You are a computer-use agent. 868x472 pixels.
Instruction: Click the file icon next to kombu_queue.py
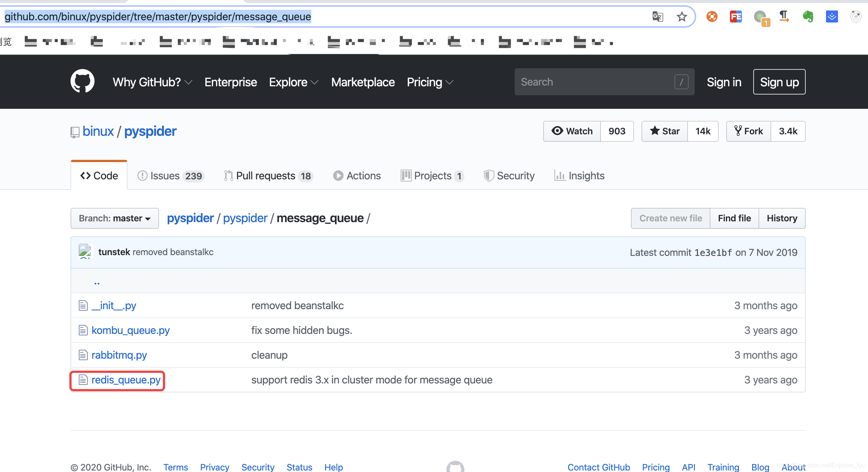pyautogui.click(x=83, y=330)
